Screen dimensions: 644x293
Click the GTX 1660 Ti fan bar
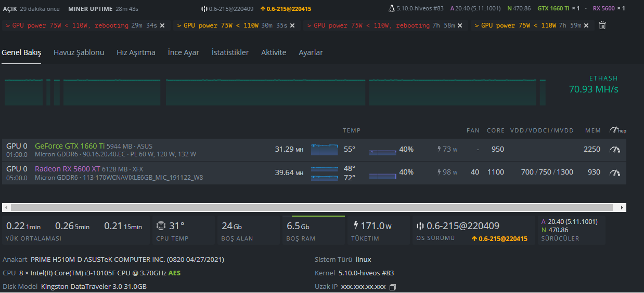(383, 152)
